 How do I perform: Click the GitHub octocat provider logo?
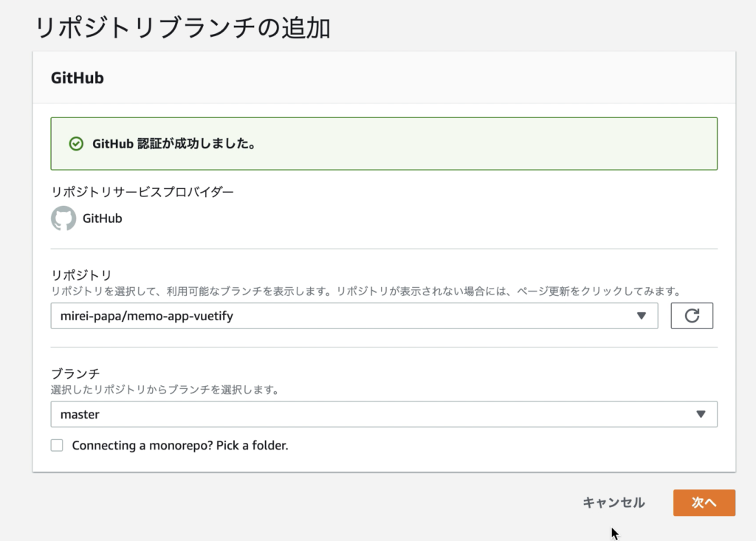pyautogui.click(x=63, y=218)
